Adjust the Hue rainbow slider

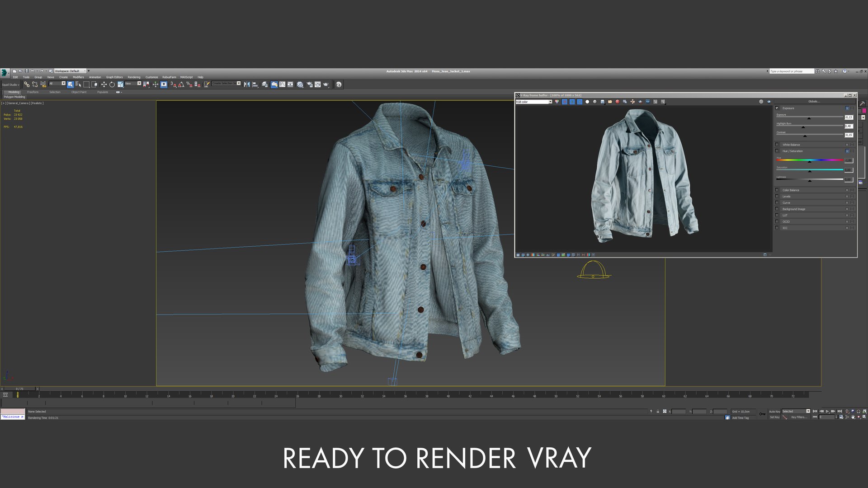click(x=810, y=160)
